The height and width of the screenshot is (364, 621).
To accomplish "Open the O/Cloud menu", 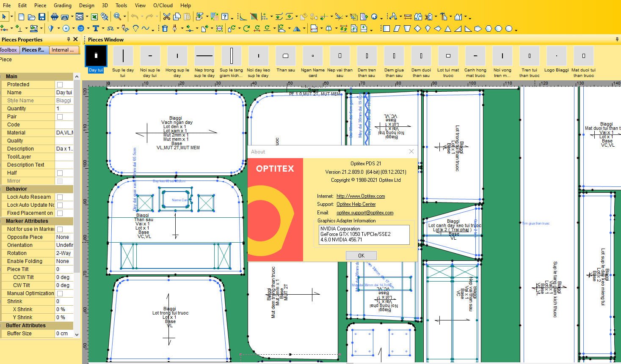I will point(163,5).
